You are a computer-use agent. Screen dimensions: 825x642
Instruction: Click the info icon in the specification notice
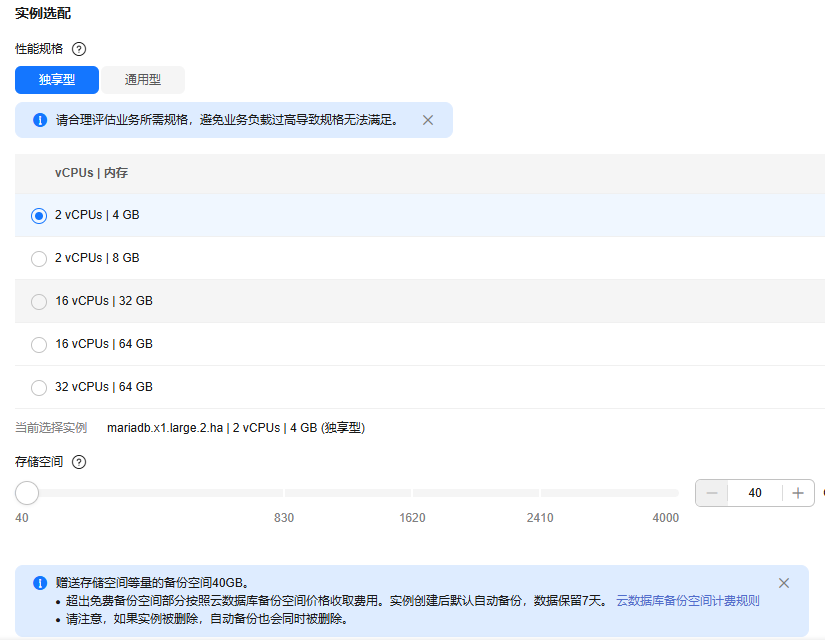click(40, 120)
